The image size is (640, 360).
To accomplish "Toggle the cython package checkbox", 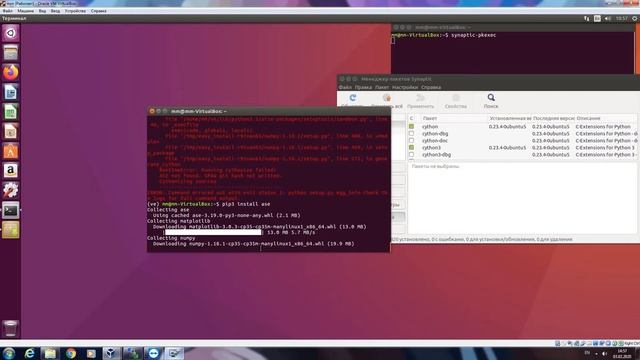I will tap(411, 127).
